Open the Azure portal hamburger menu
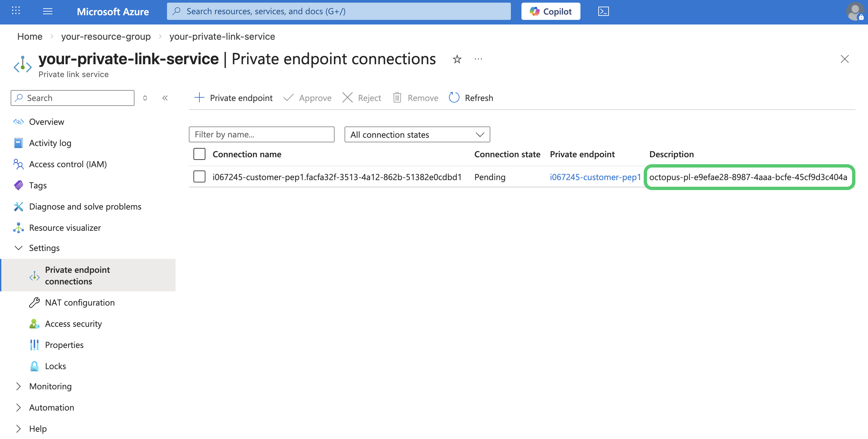 47,11
